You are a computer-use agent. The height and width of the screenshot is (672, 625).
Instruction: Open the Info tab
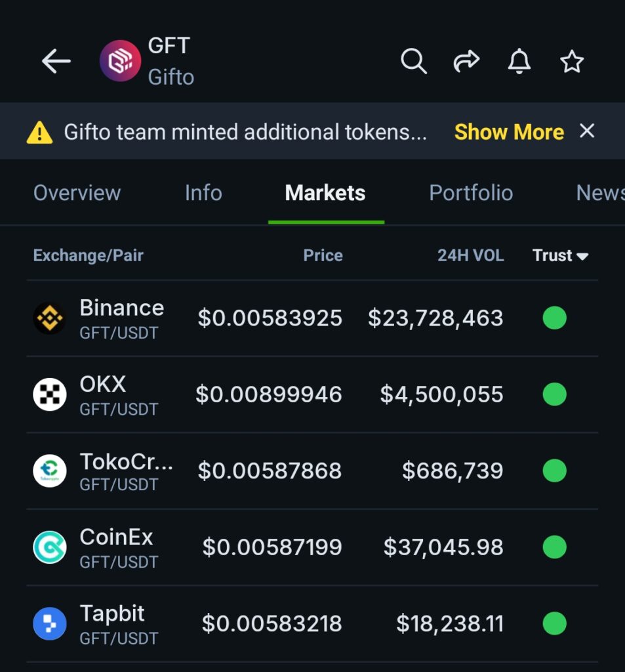pos(203,193)
